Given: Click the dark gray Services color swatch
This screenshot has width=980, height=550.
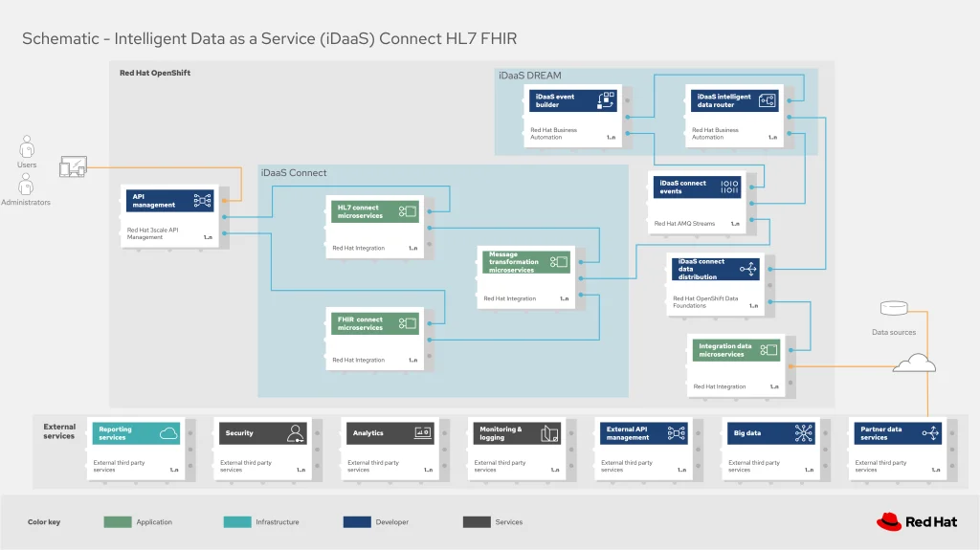Looking at the screenshot, I should 477,522.
